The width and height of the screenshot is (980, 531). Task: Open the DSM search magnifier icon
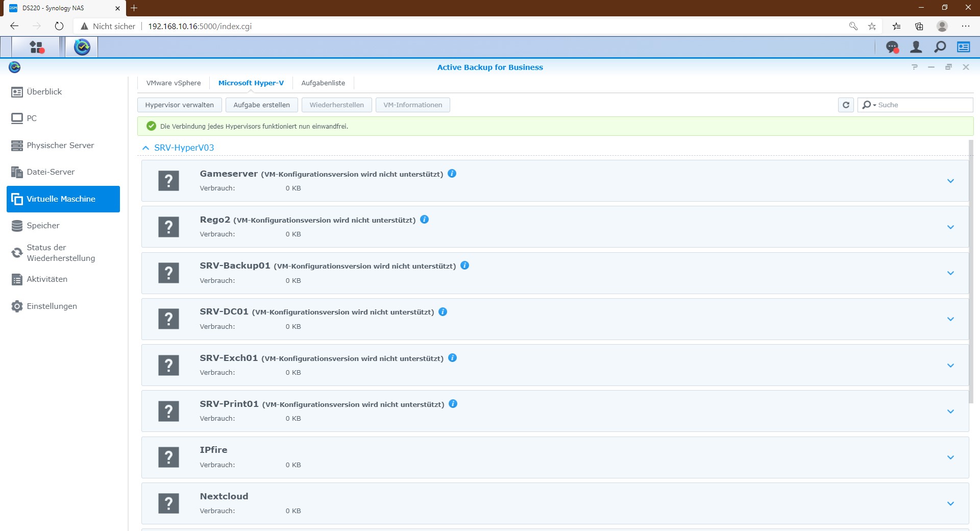(x=940, y=47)
